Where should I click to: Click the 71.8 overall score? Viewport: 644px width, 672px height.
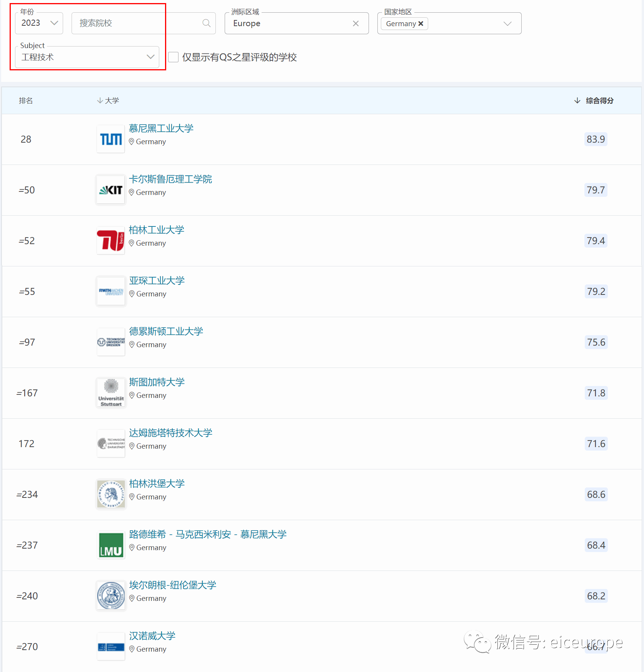596,393
